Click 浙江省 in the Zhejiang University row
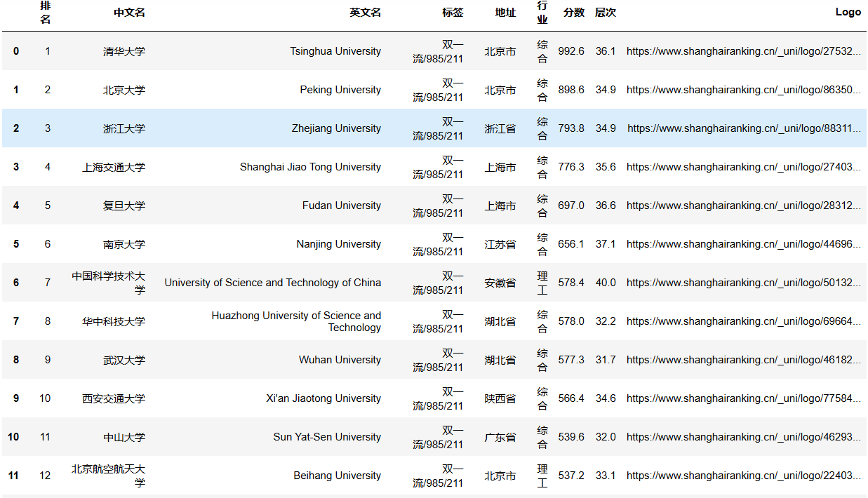 coord(500,128)
